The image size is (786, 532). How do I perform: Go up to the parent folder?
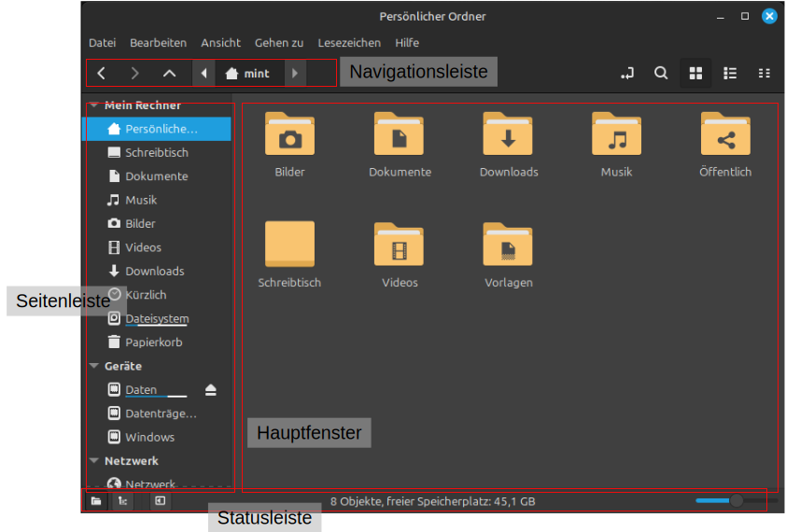(x=169, y=73)
